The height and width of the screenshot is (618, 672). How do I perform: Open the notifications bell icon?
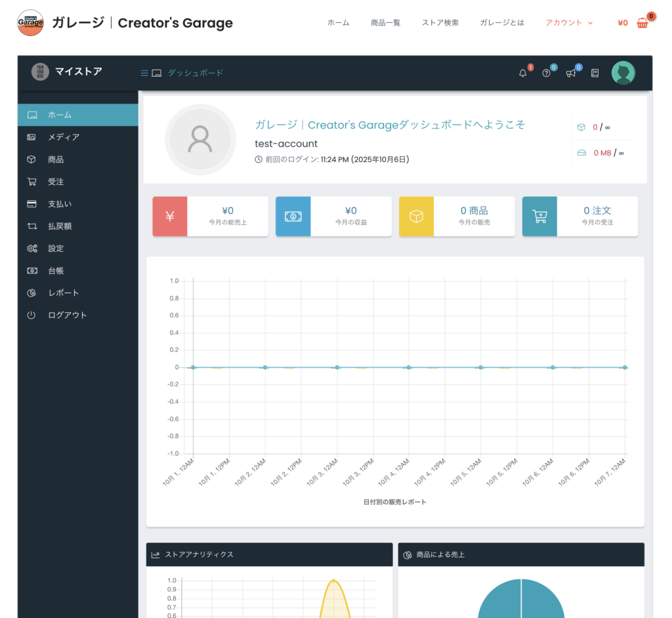(x=522, y=73)
